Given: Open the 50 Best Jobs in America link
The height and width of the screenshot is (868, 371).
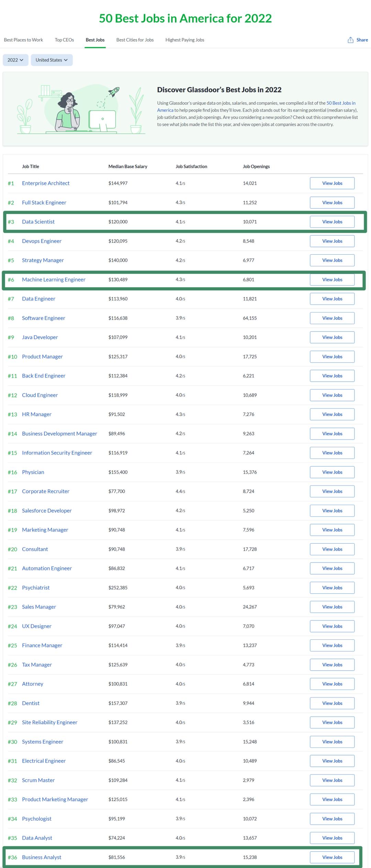Looking at the screenshot, I should [x=340, y=103].
